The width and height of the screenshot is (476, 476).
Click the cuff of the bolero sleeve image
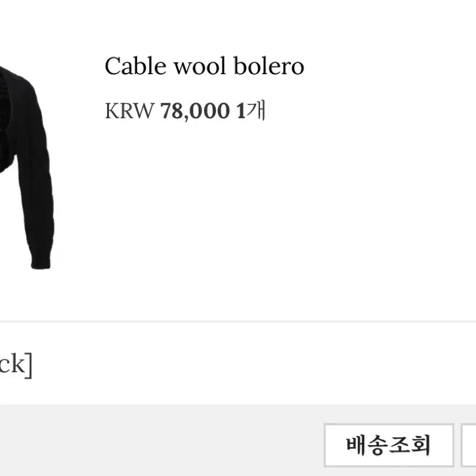41,261
